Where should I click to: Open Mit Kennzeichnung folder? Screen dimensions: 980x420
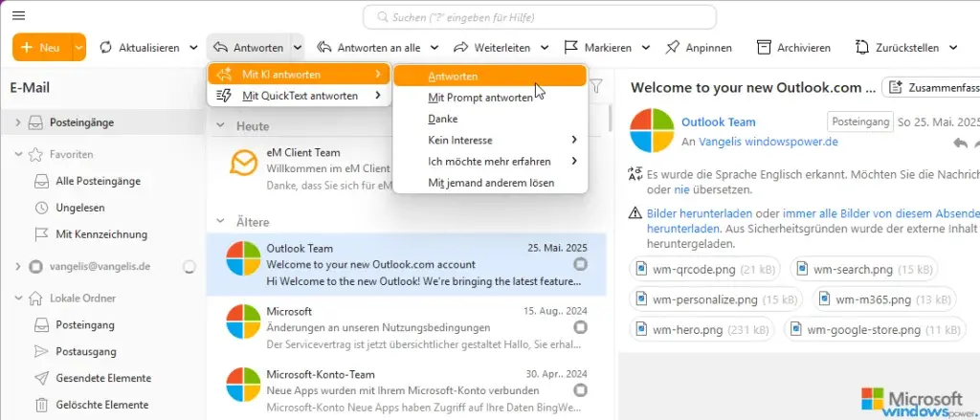point(101,234)
